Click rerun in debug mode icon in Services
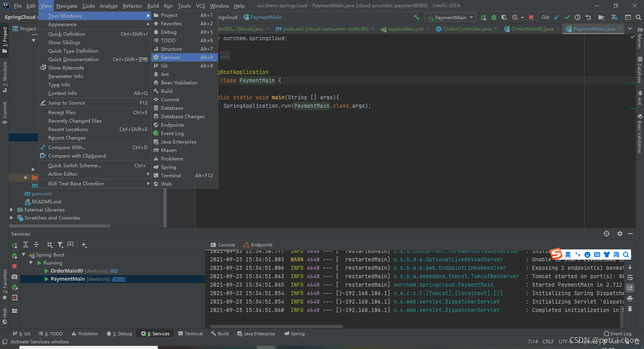This screenshot has height=349, width=644. [x=14, y=256]
